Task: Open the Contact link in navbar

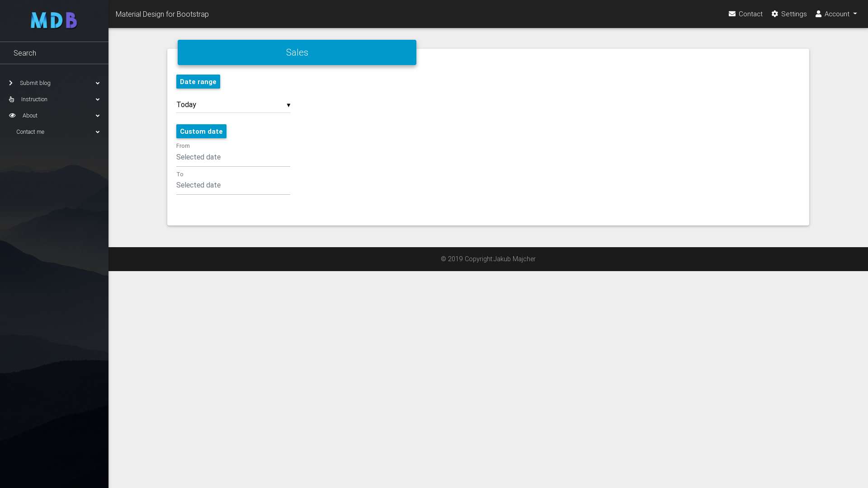Action: coord(745,14)
